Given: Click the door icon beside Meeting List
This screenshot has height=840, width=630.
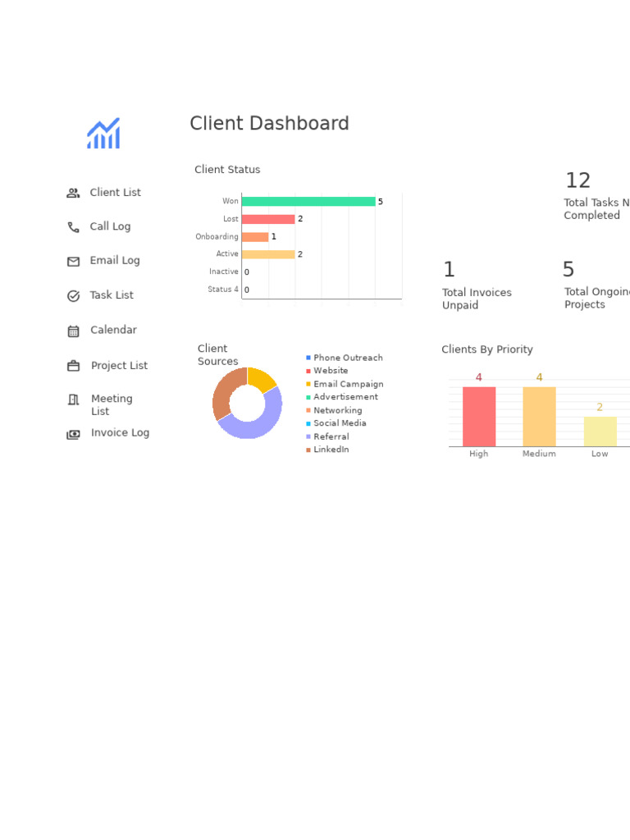Looking at the screenshot, I should tap(73, 399).
